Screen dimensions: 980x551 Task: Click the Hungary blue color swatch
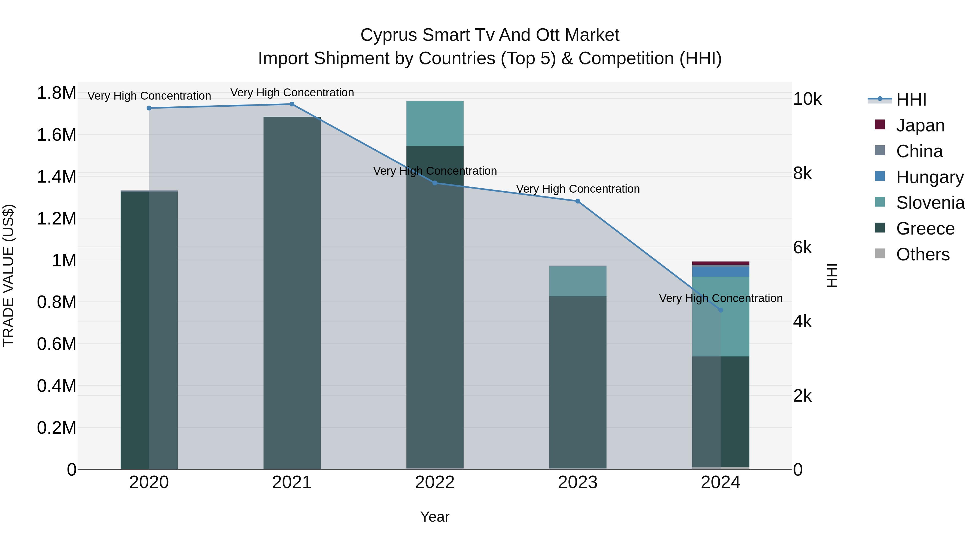(880, 176)
